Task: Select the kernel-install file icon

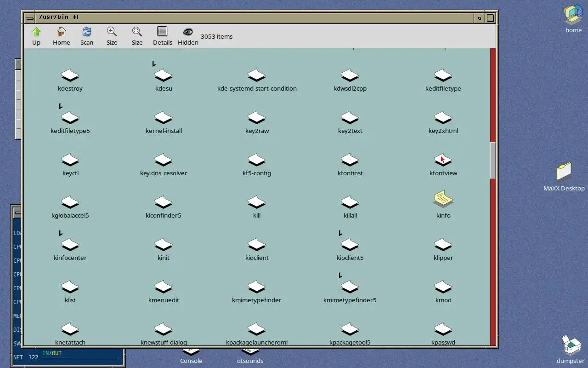Action: pyautogui.click(x=164, y=118)
